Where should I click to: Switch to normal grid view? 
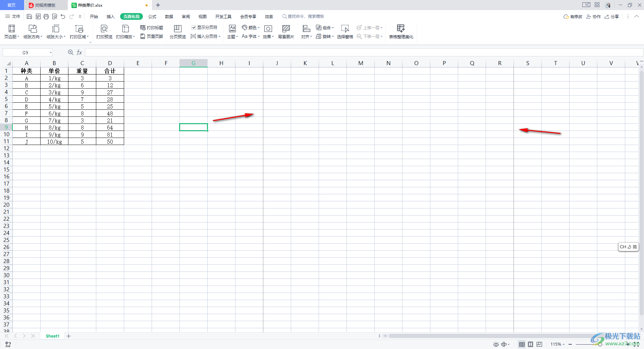pos(522,344)
